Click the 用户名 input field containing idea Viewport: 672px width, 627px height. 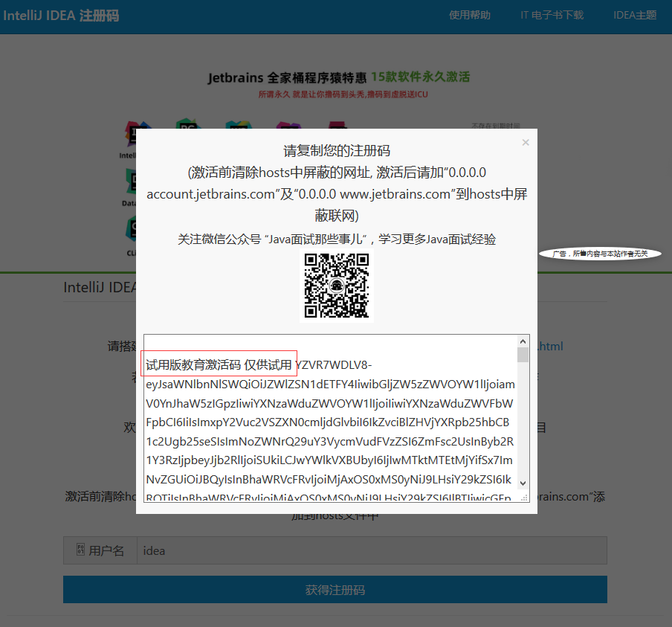[372, 550]
